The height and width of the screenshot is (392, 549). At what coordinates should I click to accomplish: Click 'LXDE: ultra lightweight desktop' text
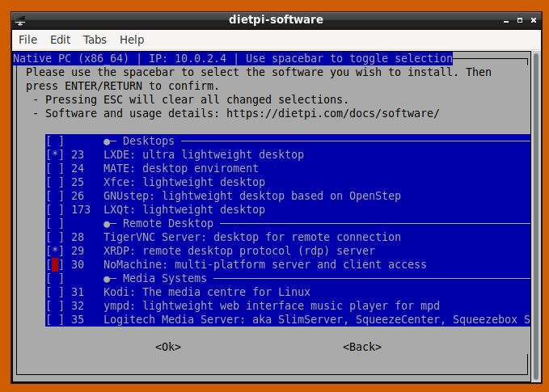(x=204, y=154)
